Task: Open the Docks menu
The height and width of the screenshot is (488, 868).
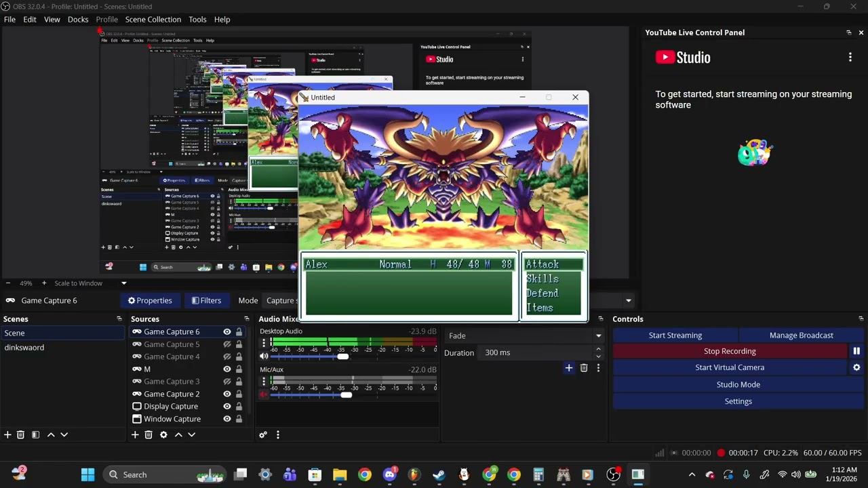Action: pyautogui.click(x=78, y=19)
